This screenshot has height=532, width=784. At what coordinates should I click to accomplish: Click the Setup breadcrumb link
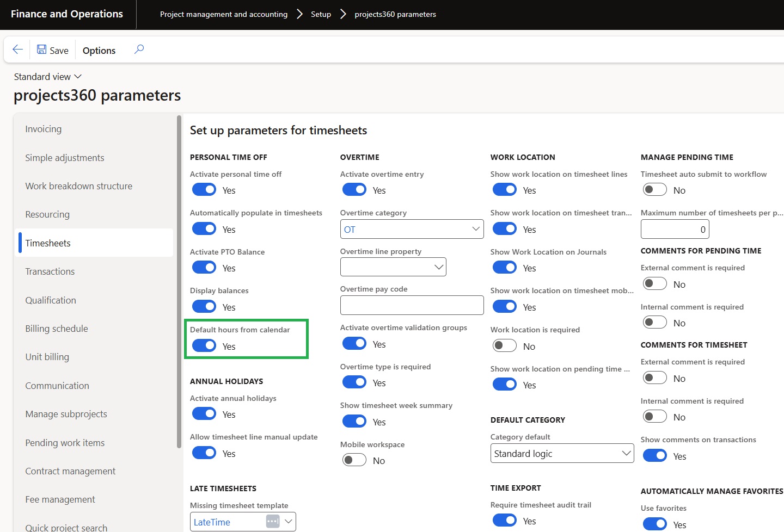click(x=321, y=14)
